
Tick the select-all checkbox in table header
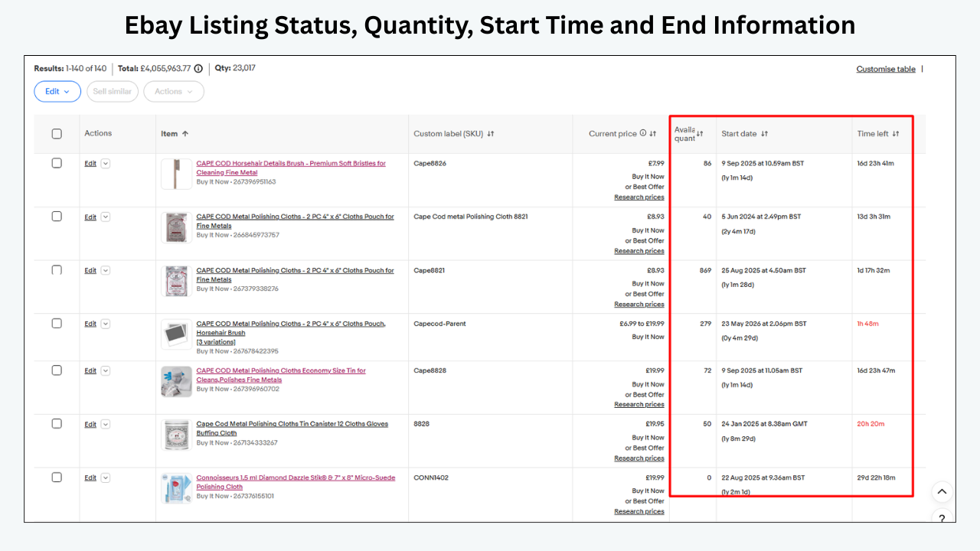(57, 134)
